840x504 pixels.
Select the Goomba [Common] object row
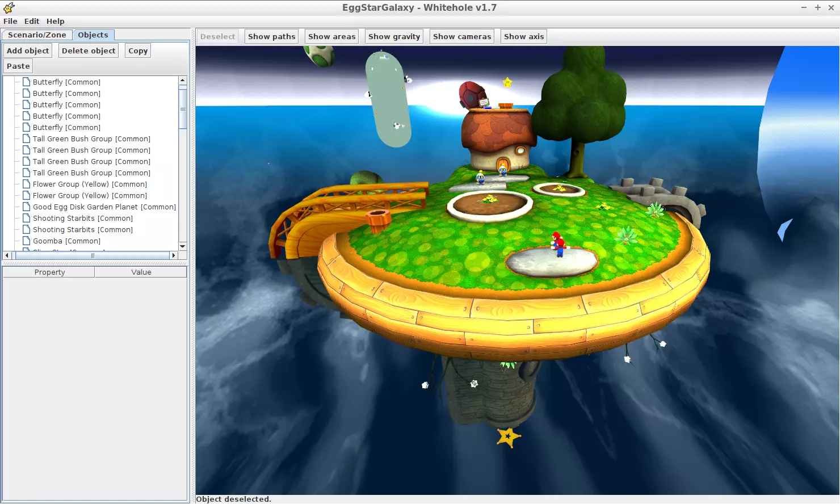(x=66, y=241)
